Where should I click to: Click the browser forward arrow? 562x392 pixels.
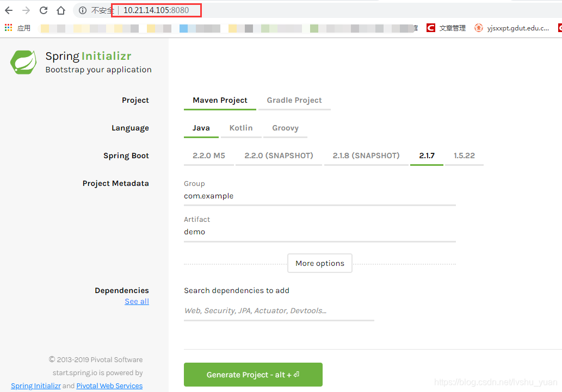[x=26, y=10]
